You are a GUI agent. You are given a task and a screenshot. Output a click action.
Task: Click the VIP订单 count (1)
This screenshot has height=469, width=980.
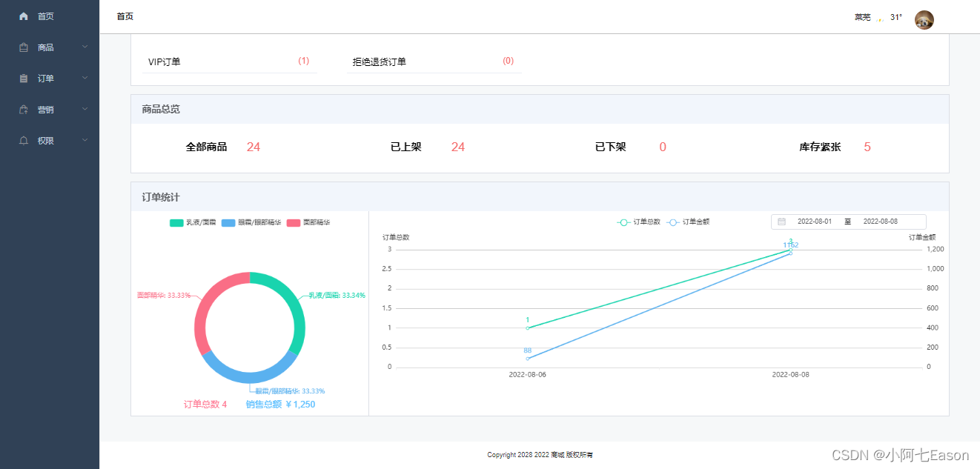point(304,61)
